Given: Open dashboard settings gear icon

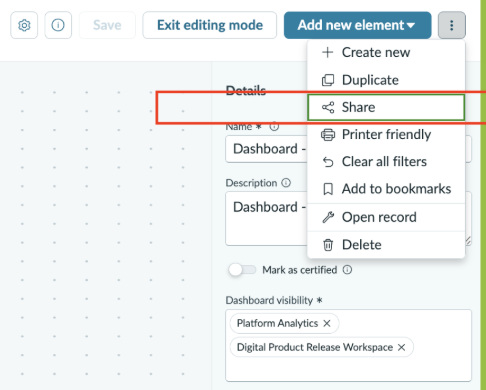Looking at the screenshot, I should (24, 25).
